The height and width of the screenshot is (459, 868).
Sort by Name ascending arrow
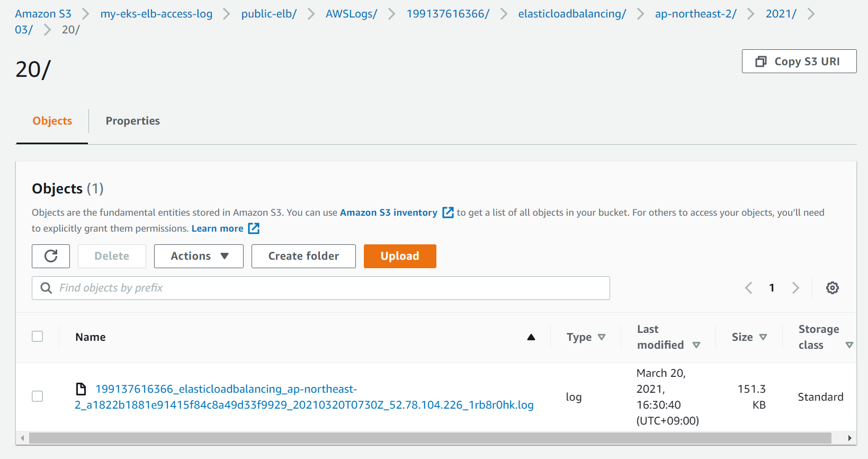pos(531,337)
